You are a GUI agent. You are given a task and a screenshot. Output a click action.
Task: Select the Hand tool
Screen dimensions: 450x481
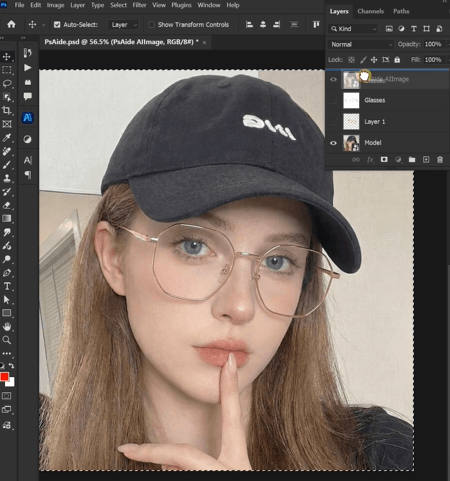tap(7, 327)
